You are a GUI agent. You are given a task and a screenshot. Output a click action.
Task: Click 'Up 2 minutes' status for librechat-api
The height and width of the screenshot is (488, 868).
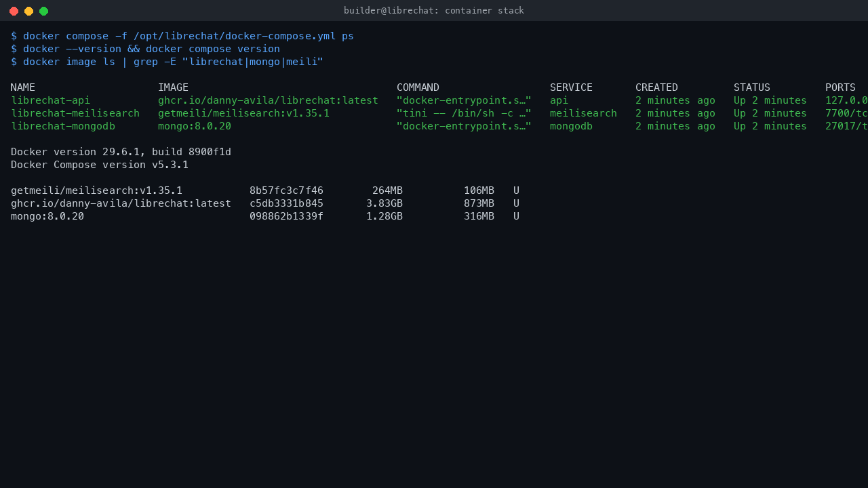pos(770,100)
